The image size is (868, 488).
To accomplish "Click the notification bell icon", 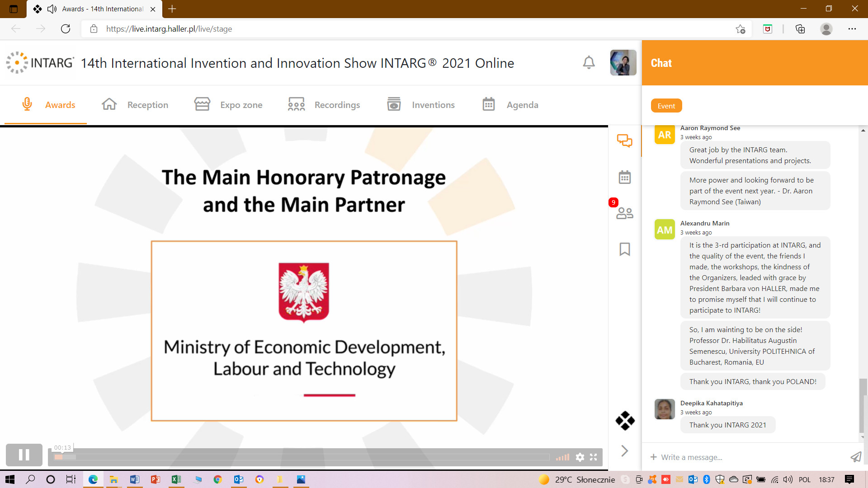I will click(589, 62).
